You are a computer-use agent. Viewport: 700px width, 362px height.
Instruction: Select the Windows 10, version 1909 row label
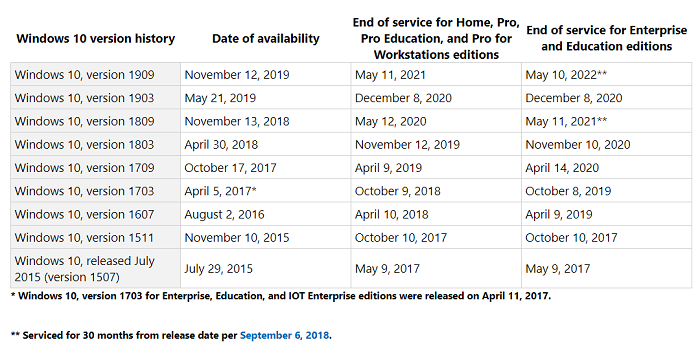pyautogui.click(x=84, y=75)
